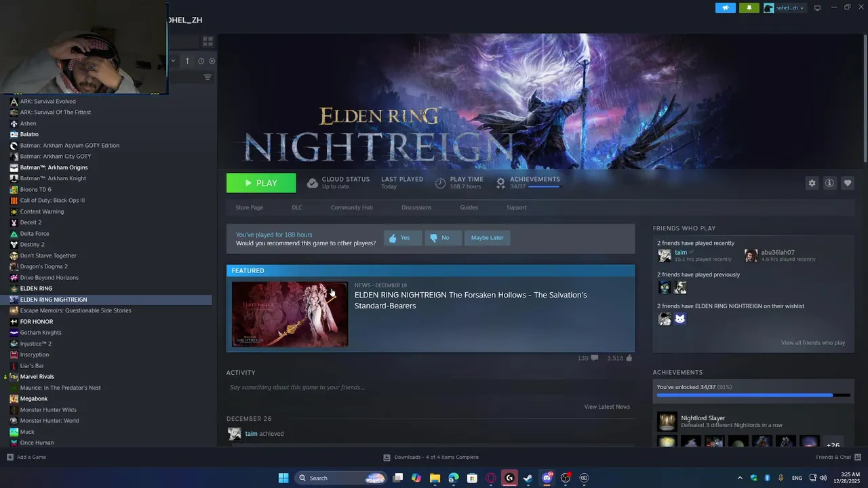868x488 pixels.
Task: Click achievements progress bar 34/37
Action: pos(753,394)
